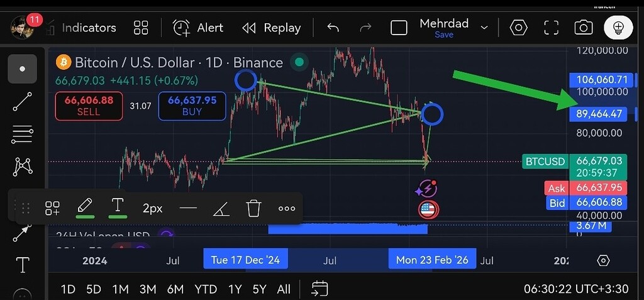This screenshot has width=644, height=300.
Task: Select the 5Y time range
Action: 260,289
